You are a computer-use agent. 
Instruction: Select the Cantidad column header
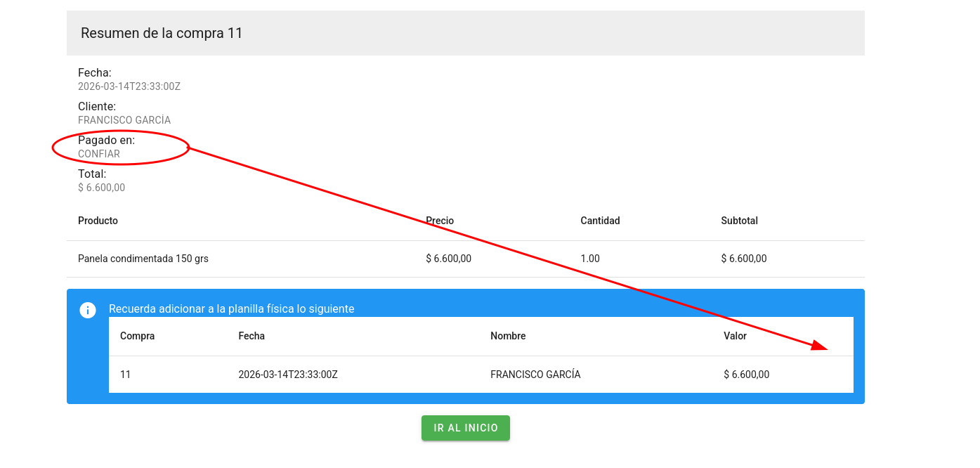pos(600,221)
